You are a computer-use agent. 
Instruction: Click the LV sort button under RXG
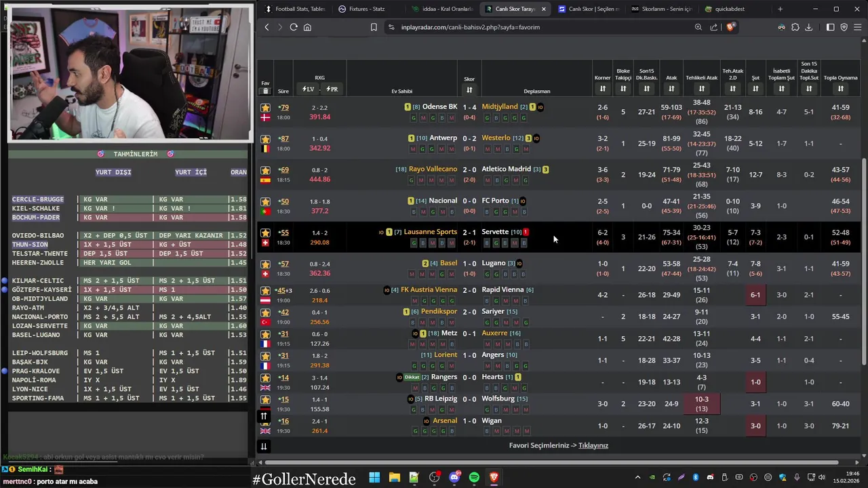pos(308,89)
